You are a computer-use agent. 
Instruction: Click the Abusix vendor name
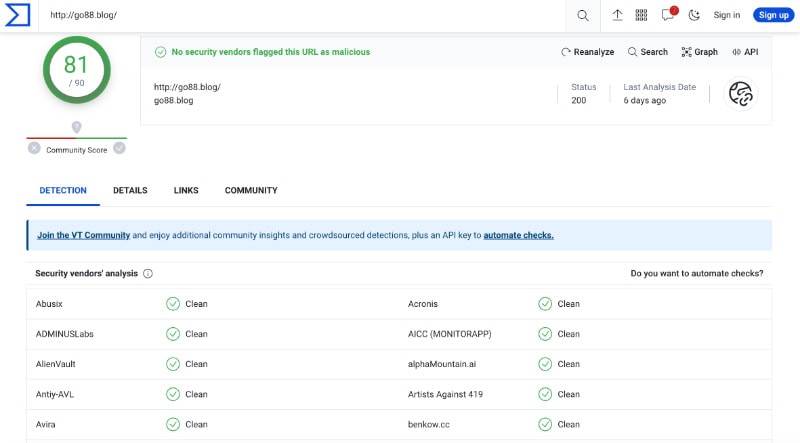(49, 304)
